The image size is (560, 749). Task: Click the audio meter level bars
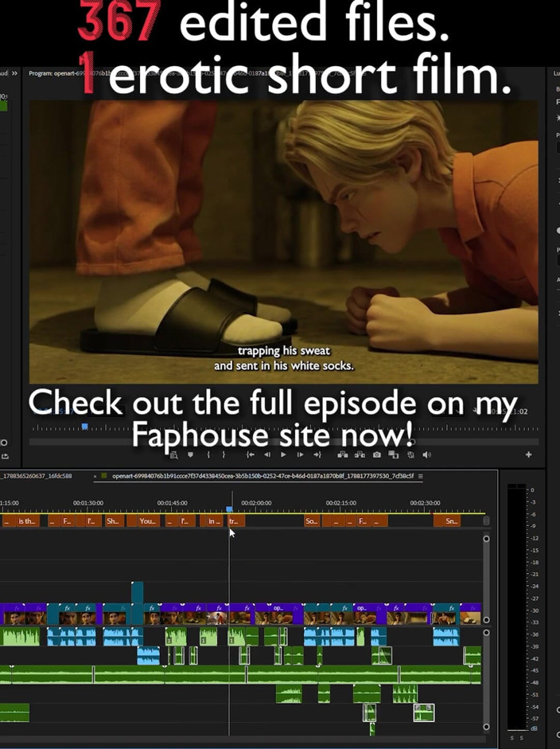tap(516, 607)
